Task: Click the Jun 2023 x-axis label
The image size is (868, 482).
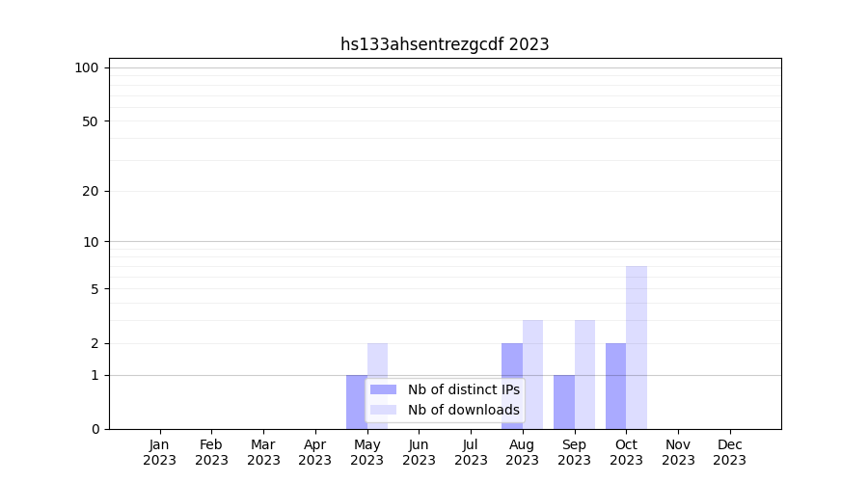Action: coord(419,452)
